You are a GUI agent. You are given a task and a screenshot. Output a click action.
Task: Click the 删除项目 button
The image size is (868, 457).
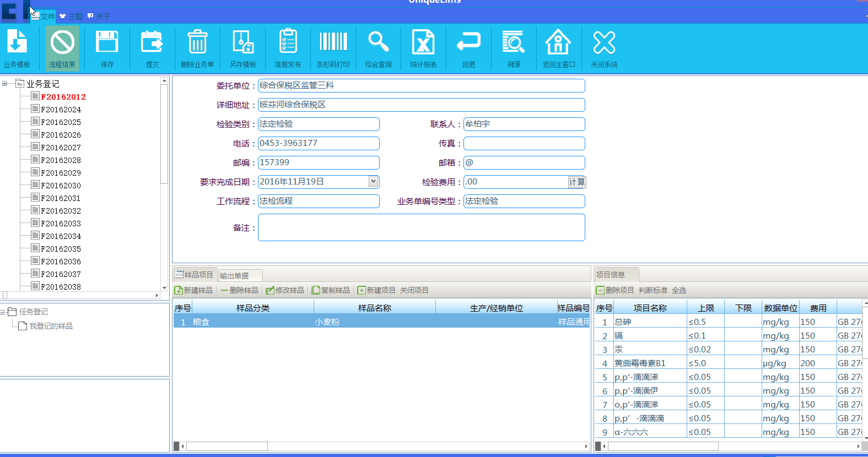pyautogui.click(x=615, y=290)
